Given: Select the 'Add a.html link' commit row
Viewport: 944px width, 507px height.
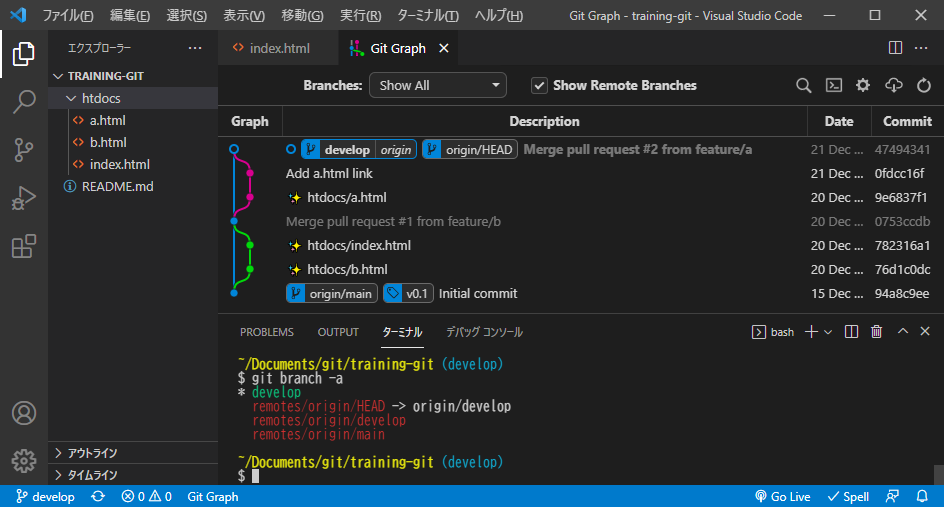Looking at the screenshot, I should tap(581, 173).
